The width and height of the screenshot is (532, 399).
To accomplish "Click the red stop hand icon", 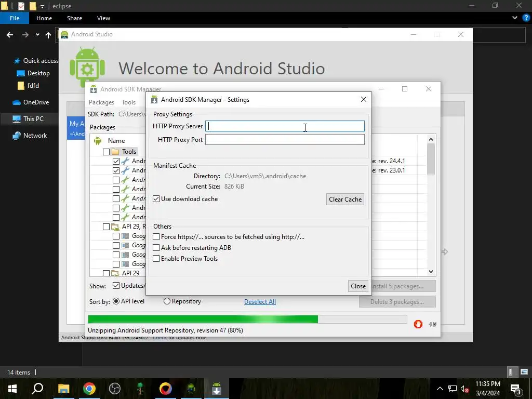I will [x=418, y=324].
